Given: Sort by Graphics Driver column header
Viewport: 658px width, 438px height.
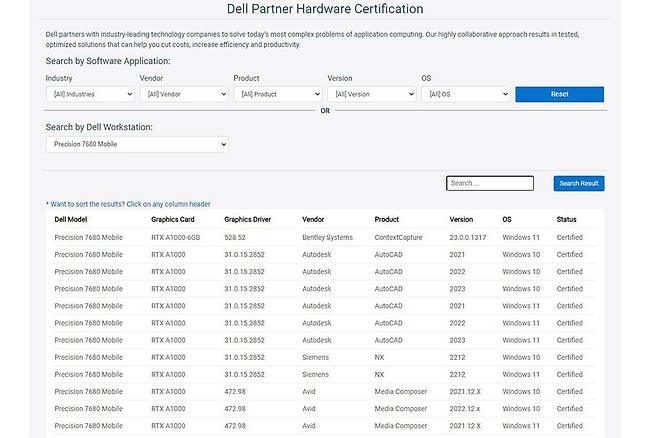Looking at the screenshot, I should tap(248, 219).
